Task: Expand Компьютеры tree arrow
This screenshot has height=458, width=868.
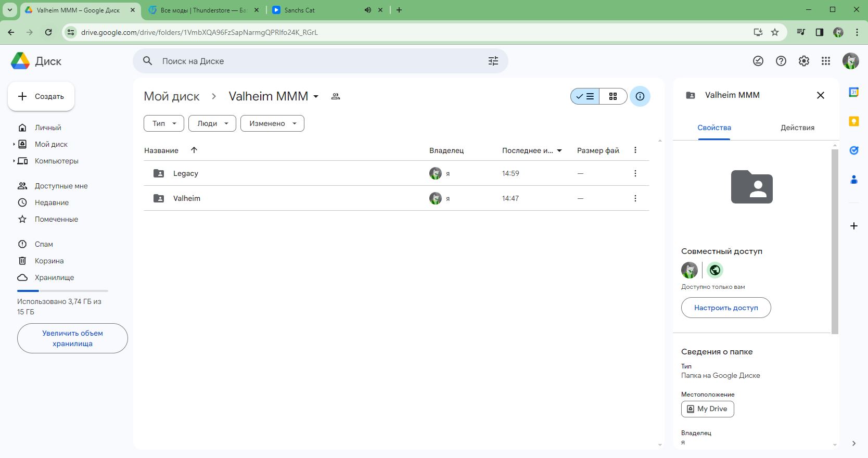Action: click(14, 161)
